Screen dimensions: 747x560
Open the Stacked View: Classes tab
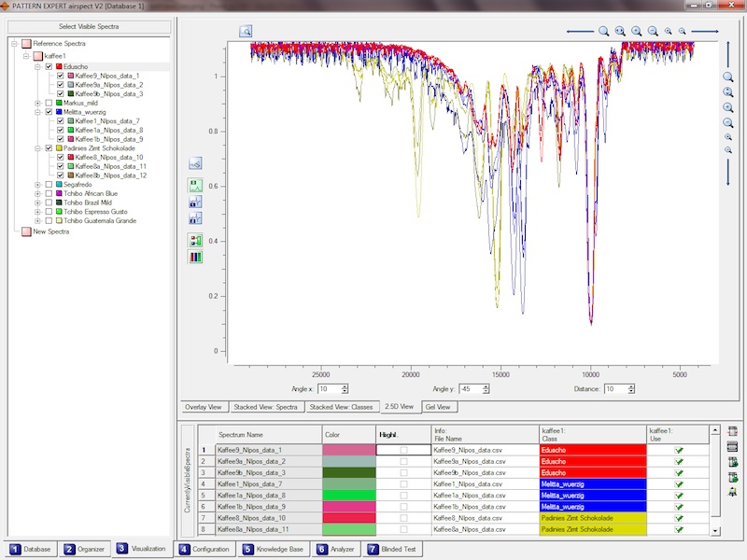[x=341, y=407]
